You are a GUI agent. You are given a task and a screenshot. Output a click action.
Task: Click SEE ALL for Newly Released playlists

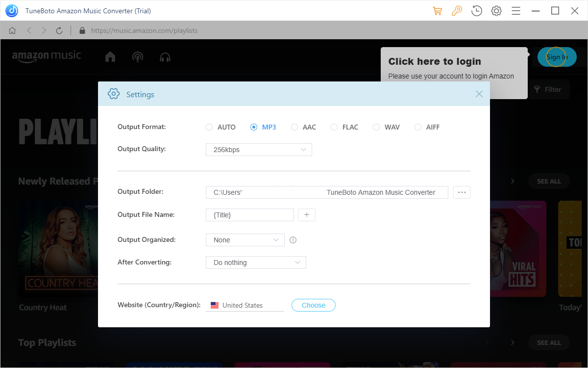(549, 181)
